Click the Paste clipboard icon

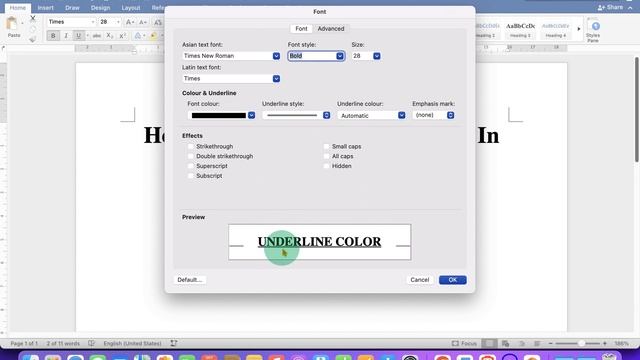(x=12, y=24)
